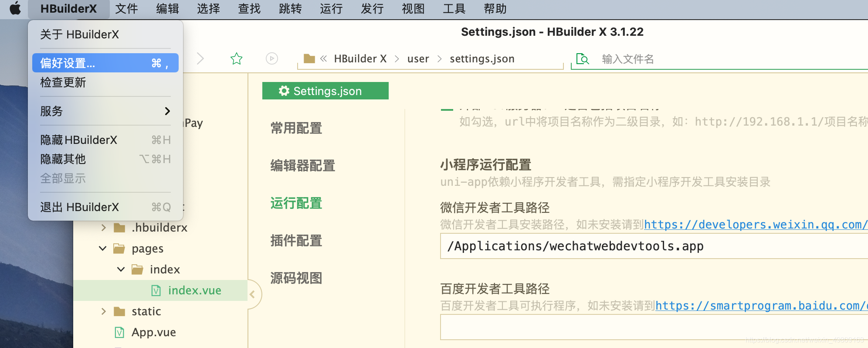868x348 pixels.
Task: Click the App.vue file icon
Action: tap(119, 332)
